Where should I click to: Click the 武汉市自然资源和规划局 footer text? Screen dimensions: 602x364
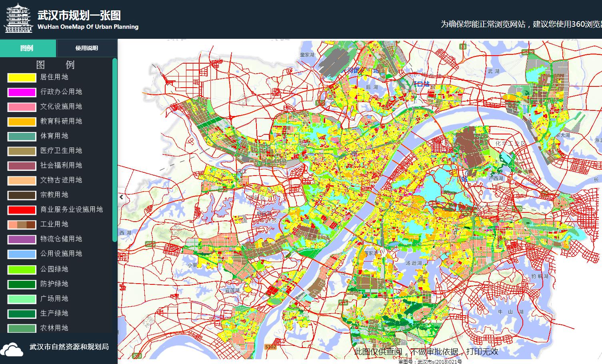point(69,347)
